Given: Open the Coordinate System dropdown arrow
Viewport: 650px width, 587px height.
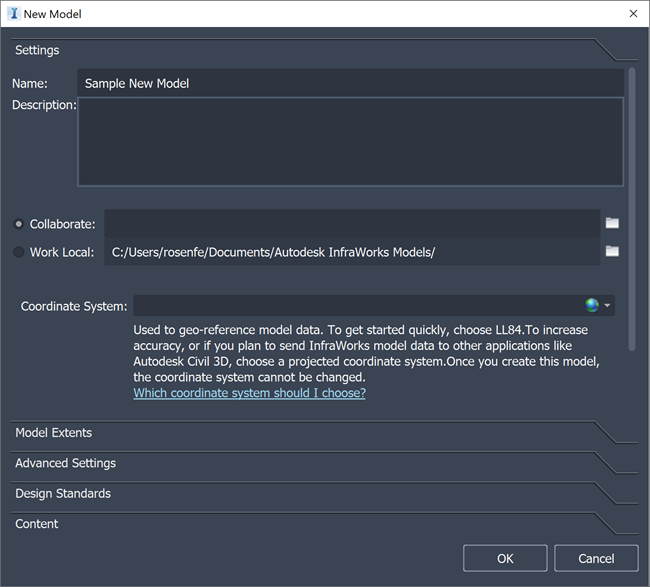Looking at the screenshot, I should coord(607,306).
